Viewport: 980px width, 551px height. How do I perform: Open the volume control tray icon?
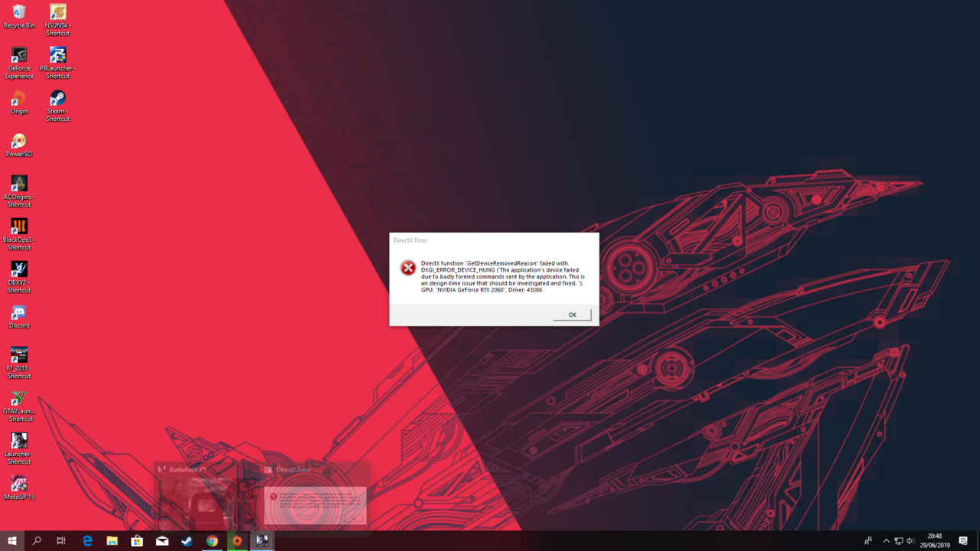(x=910, y=541)
